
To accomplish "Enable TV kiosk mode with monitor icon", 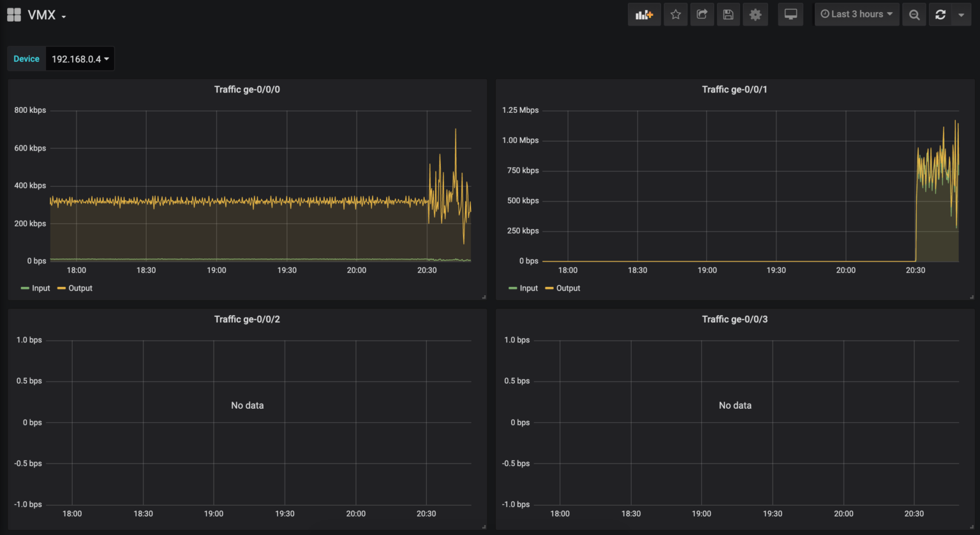I will [x=791, y=14].
